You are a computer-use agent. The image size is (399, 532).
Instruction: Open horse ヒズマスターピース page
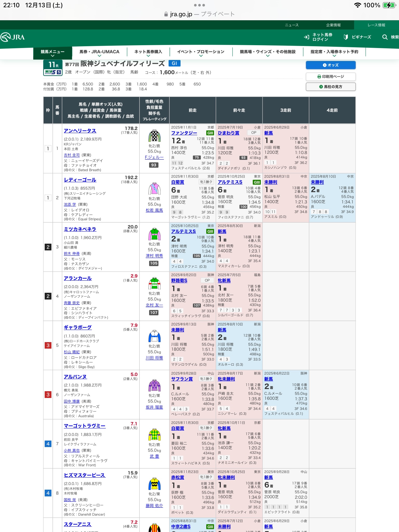(85, 475)
